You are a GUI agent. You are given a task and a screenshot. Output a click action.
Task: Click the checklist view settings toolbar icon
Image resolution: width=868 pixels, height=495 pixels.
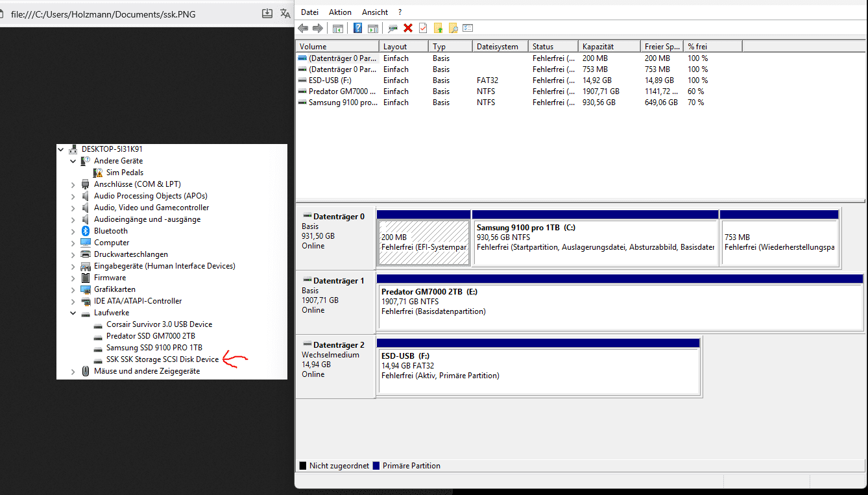tap(468, 28)
